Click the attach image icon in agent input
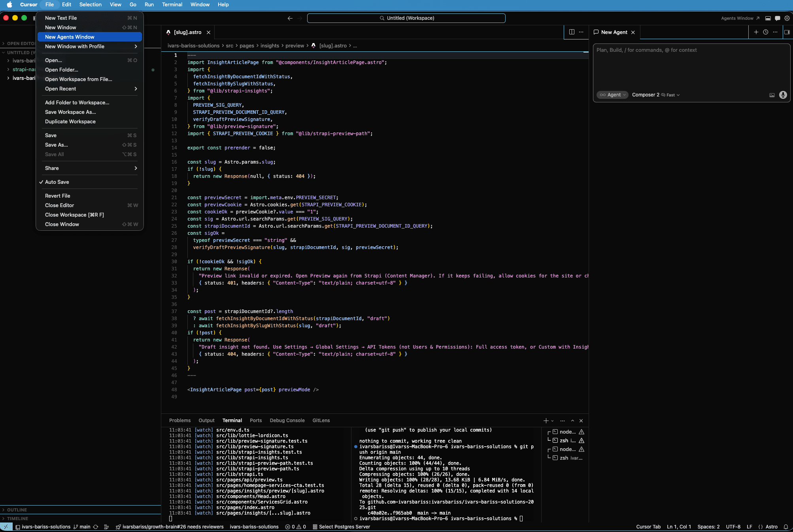The width and height of the screenshot is (793, 532). (772, 95)
